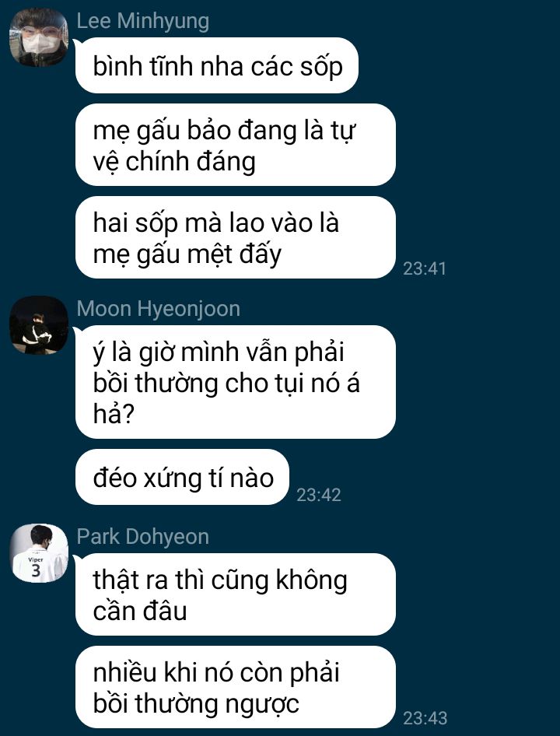The image size is (560, 736).
Task: Select the message "mẹ gấu bảo đang là tự vệ chính đáng"
Action: pyautogui.click(x=236, y=145)
